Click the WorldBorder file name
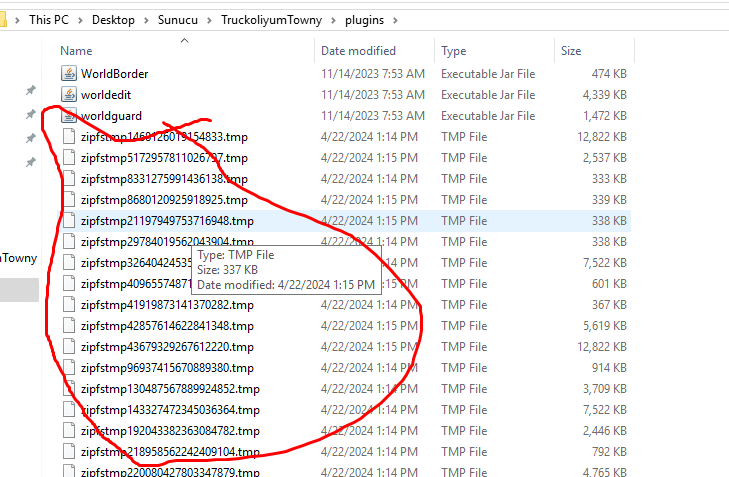The height and width of the screenshot is (477, 729). pyautogui.click(x=114, y=73)
